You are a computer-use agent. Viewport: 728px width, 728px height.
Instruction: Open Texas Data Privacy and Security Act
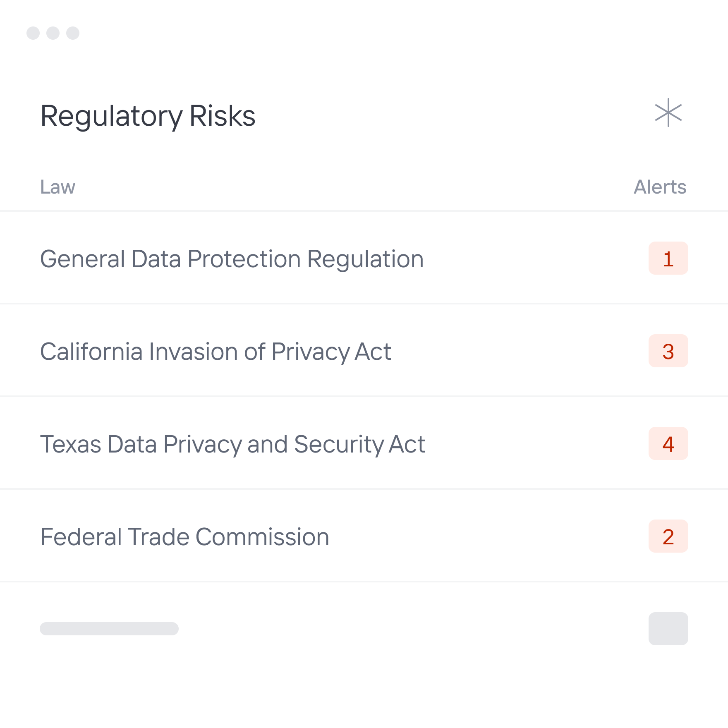[x=364, y=443]
